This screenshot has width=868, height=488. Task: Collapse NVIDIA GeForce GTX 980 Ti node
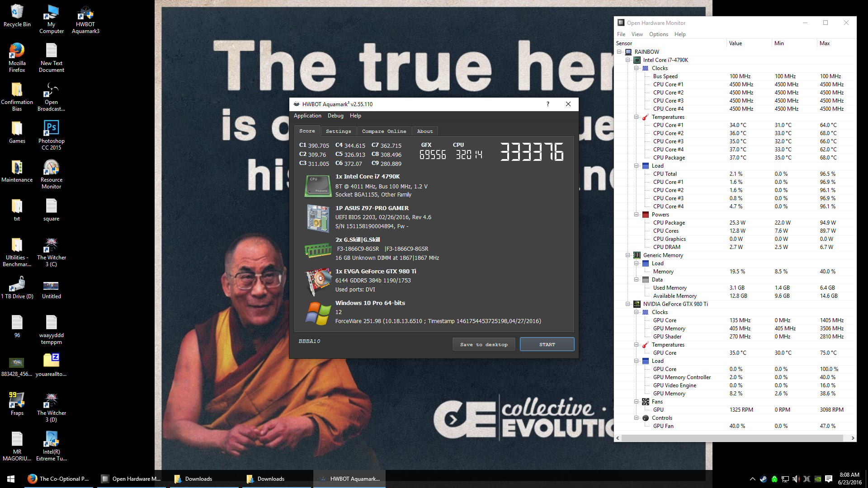click(628, 304)
